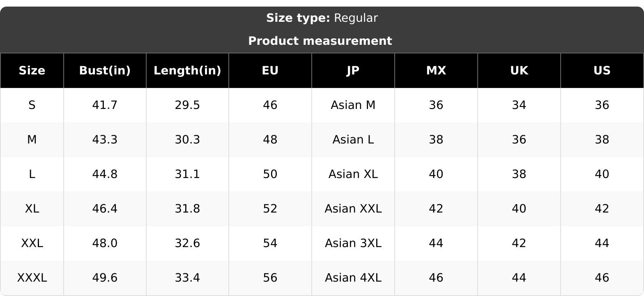644x296 pixels.
Task: Select the EU column header
Action: [x=270, y=71]
